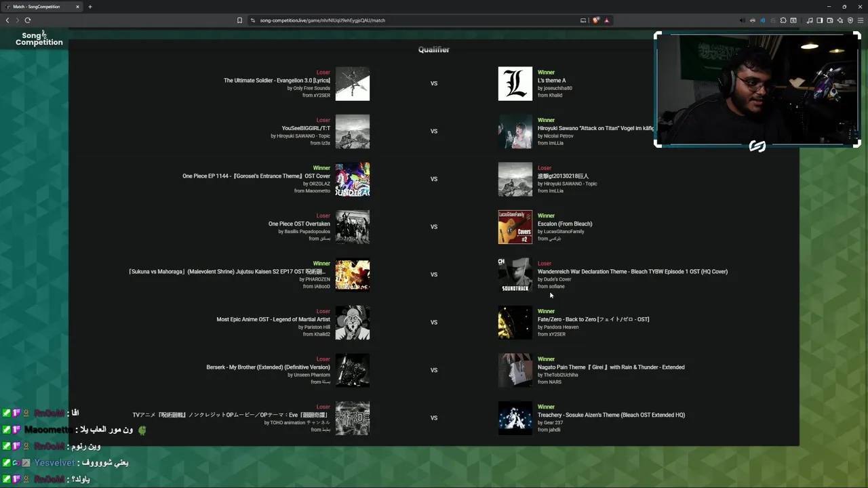
Task: Click 'Berserk - My Brother (Extended)' title
Action: pyautogui.click(x=268, y=367)
